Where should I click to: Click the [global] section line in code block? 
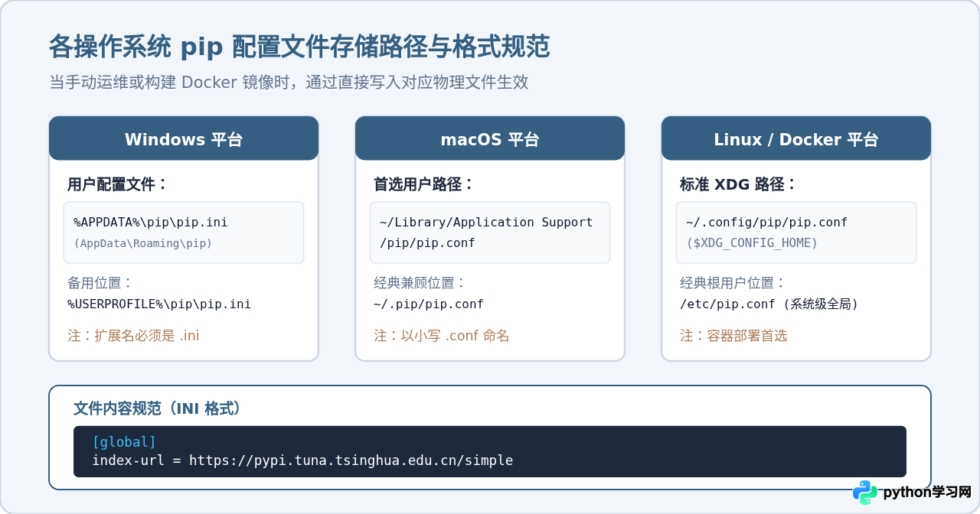pyautogui.click(x=124, y=442)
